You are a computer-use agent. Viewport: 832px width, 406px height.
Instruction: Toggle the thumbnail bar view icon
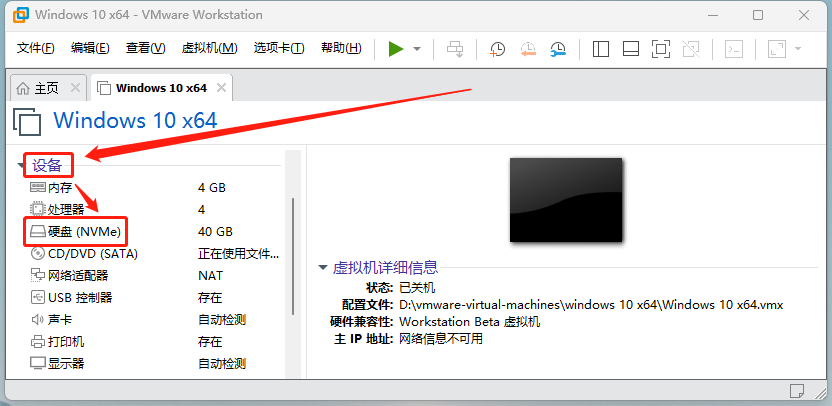pos(630,49)
